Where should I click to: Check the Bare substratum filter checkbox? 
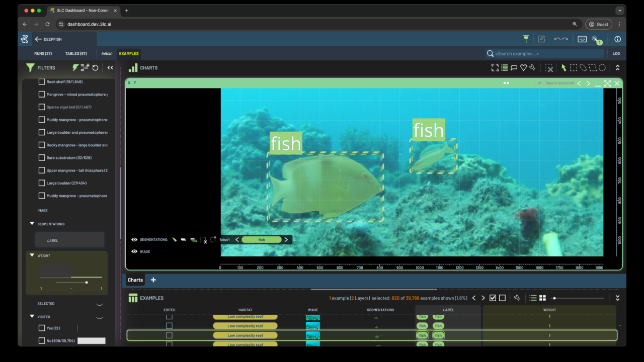[42, 158]
